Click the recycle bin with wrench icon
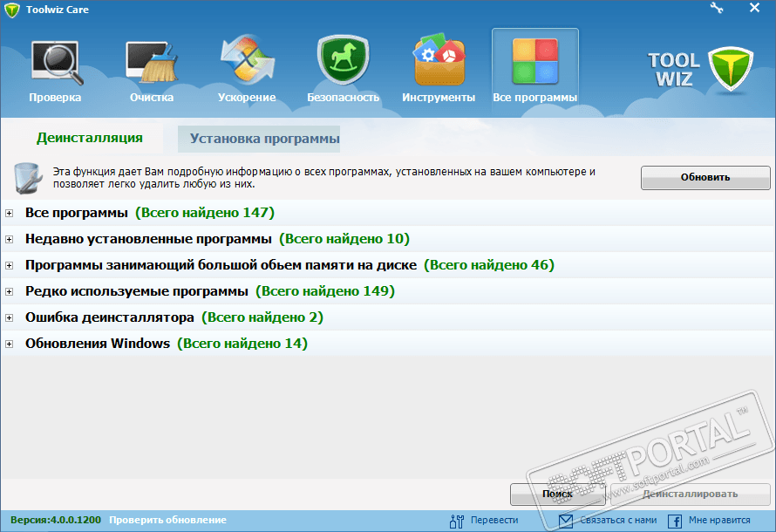This screenshot has height=532, width=776. pos(28,178)
